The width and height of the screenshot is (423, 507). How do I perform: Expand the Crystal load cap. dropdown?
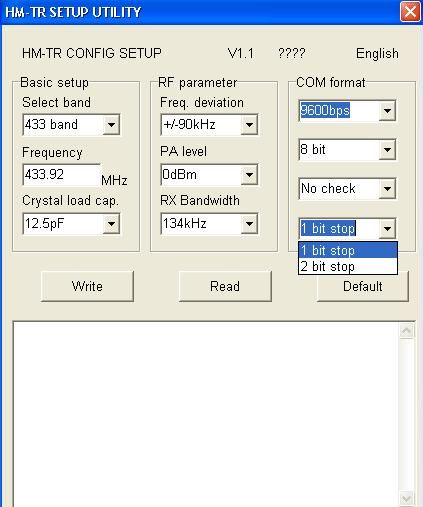pyautogui.click(x=111, y=224)
